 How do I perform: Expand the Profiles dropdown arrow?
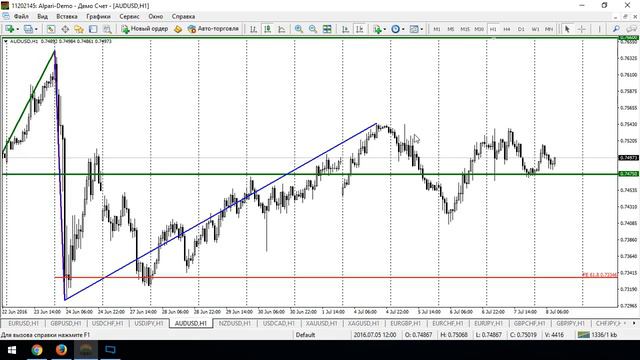coord(36,29)
